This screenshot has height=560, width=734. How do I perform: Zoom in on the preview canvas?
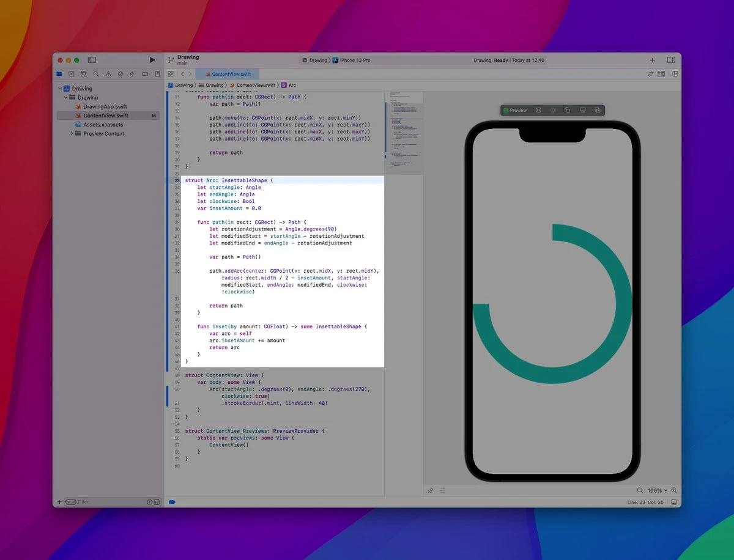point(674,490)
